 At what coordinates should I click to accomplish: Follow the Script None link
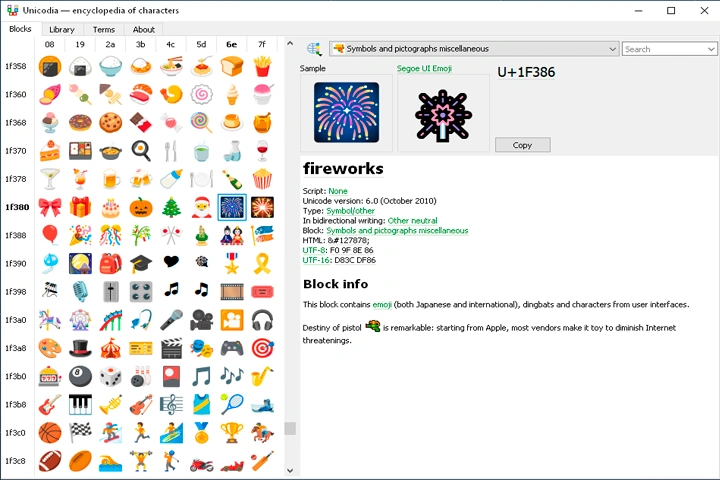338,191
